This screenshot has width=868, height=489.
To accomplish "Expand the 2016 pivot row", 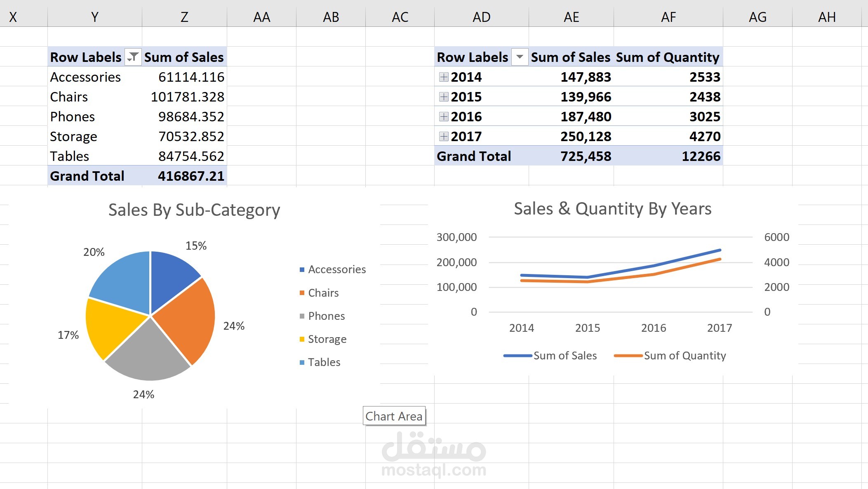I will pyautogui.click(x=444, y=117).
